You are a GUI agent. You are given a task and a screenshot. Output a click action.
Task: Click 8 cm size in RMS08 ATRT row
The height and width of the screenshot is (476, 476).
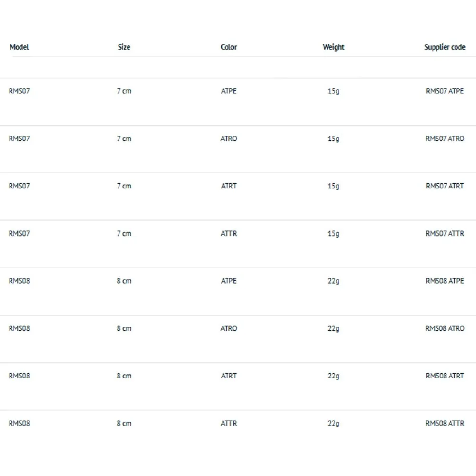124,376
